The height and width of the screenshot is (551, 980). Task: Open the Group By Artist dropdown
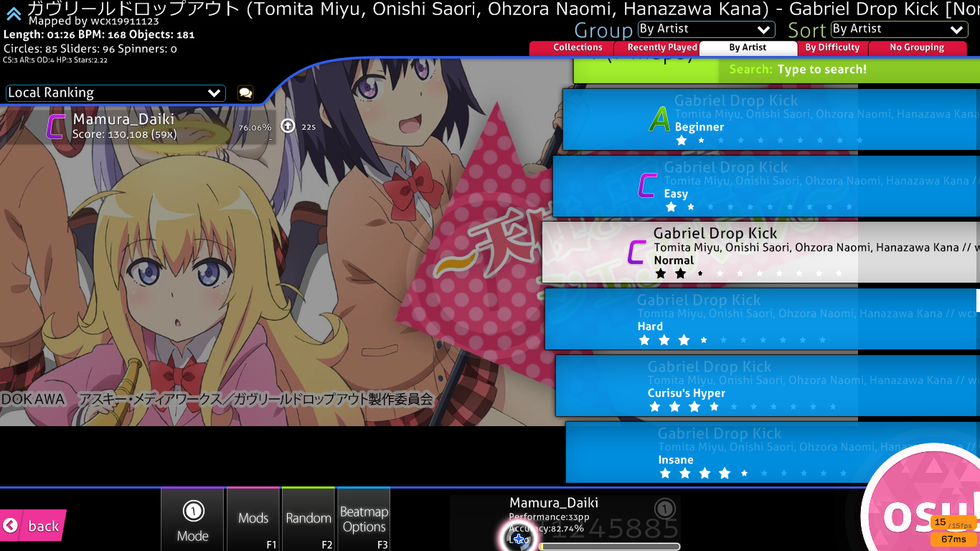pyautogui.click(x=707, y=29)
